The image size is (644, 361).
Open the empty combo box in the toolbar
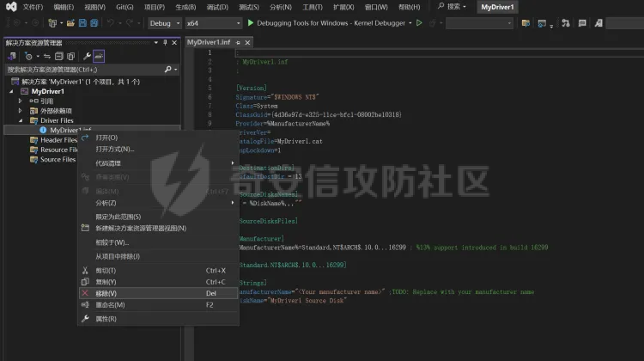tap(479, 23)
